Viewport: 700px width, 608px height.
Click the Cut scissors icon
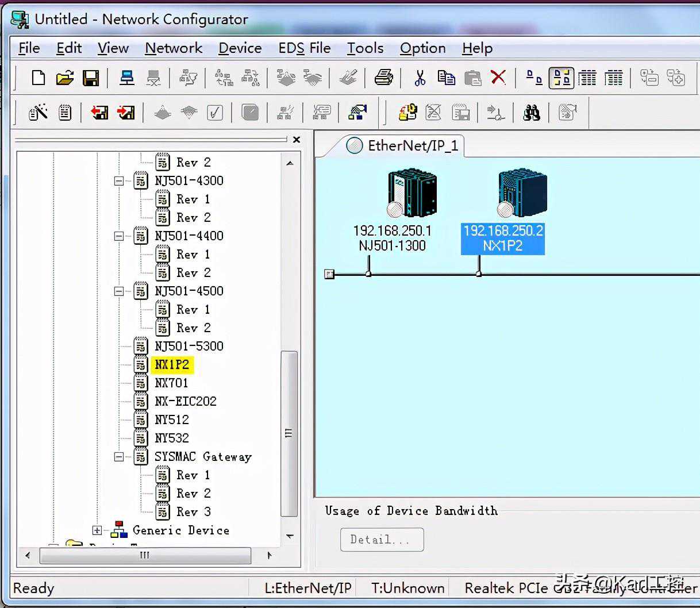pyautogui.click(x=420, y=78)
